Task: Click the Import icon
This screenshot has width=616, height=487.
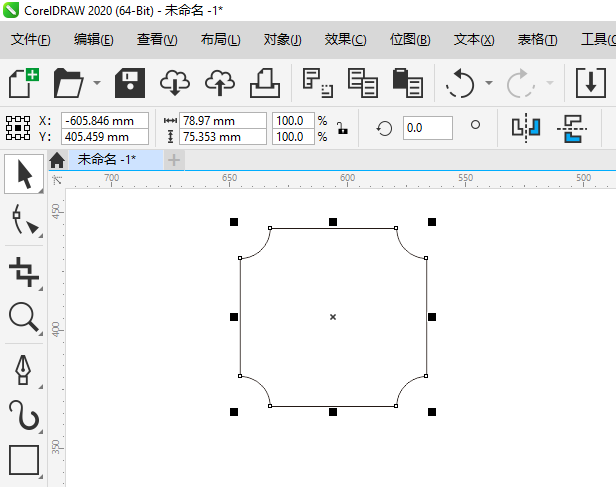Action: [x=591, y=83]
